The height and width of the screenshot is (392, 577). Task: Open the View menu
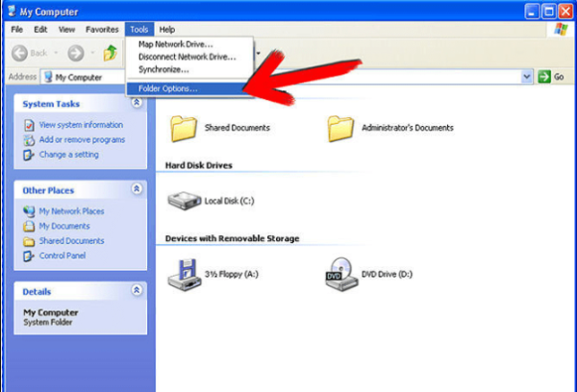click(66, 30)
